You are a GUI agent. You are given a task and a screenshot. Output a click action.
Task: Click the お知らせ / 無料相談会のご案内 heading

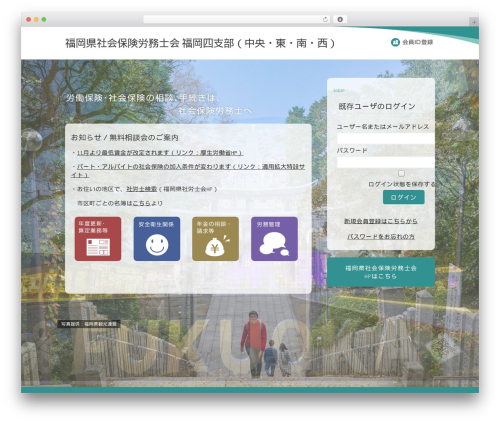pos(125,137)
